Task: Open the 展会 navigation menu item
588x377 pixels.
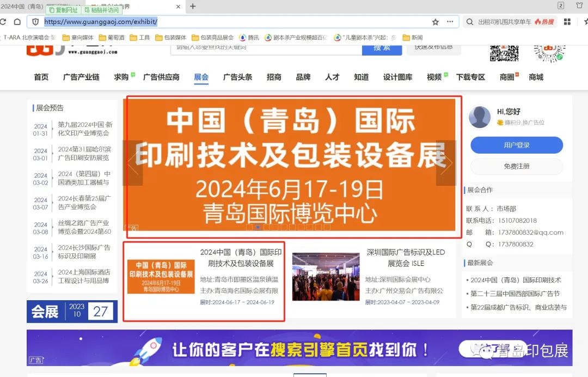Action: (201, 77)
